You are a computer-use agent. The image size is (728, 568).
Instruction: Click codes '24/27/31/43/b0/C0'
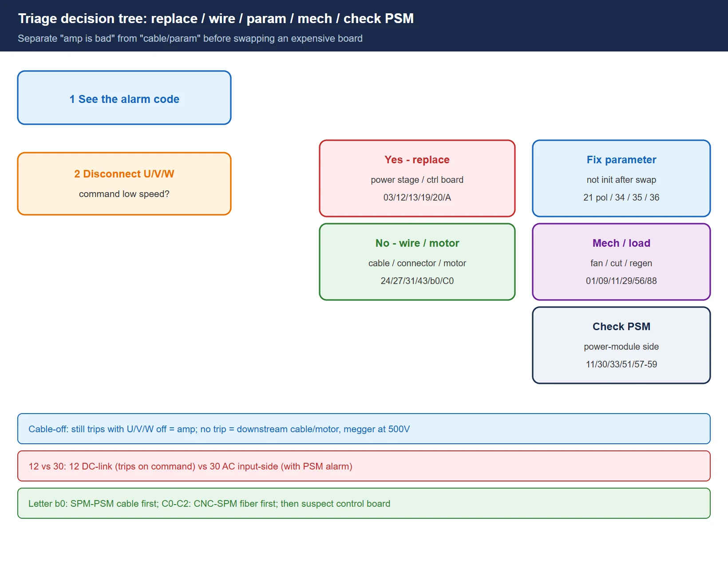417,281
